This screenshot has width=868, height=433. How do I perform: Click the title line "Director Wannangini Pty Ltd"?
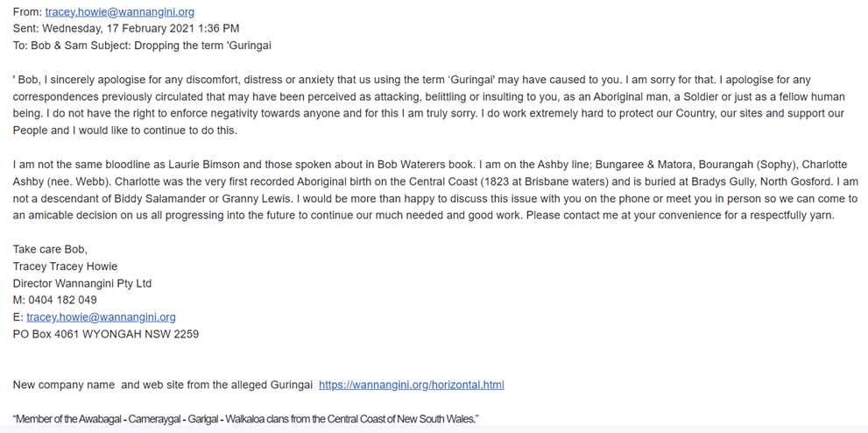(x=82, y=283)
